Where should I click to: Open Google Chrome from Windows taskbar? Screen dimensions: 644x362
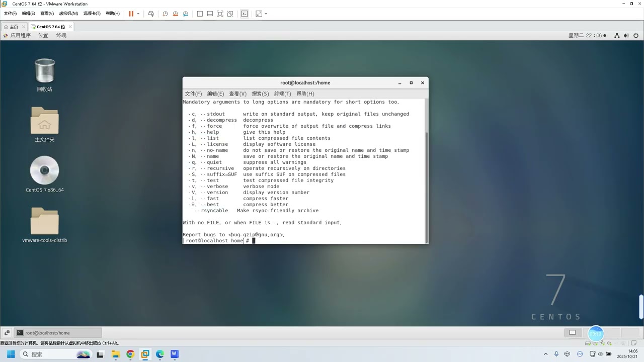click(130, 354)
